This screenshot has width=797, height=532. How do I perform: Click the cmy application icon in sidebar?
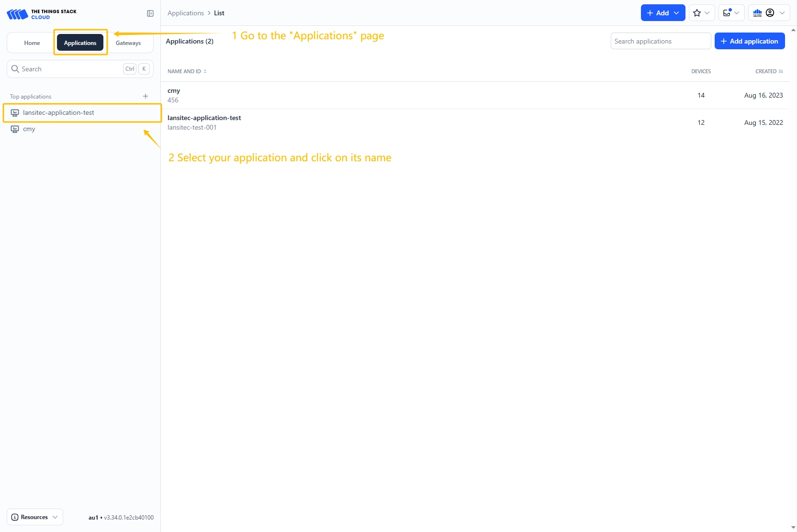(x=15, y=129)
